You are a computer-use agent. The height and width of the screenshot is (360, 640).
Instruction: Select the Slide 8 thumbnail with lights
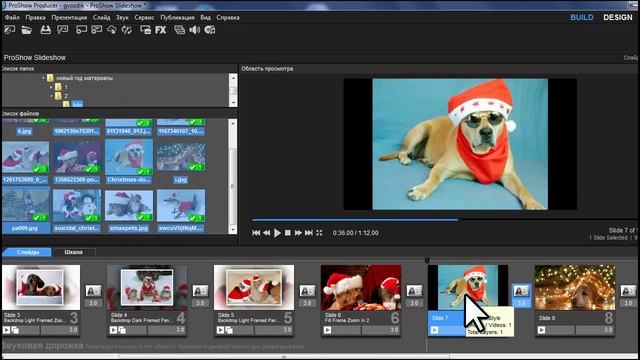pos(575,288)
